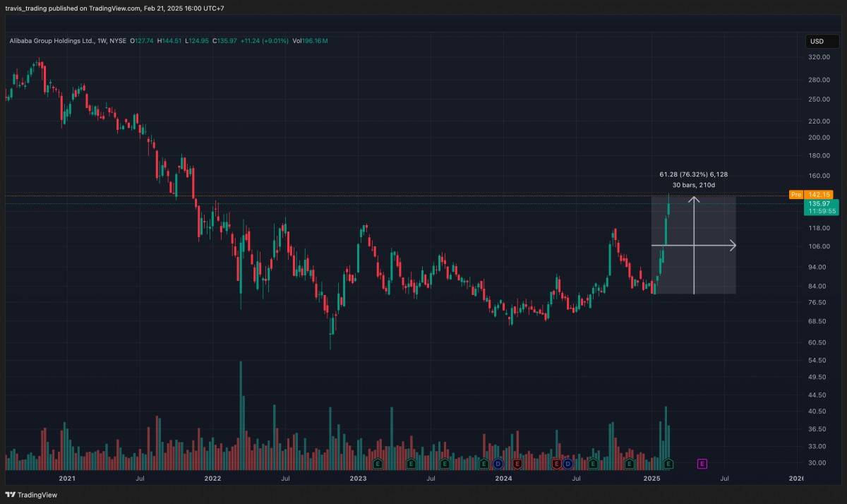The image size is (847, 504).
Task: Click the dividend D marker just before 2024
Action: coord(498,464)
